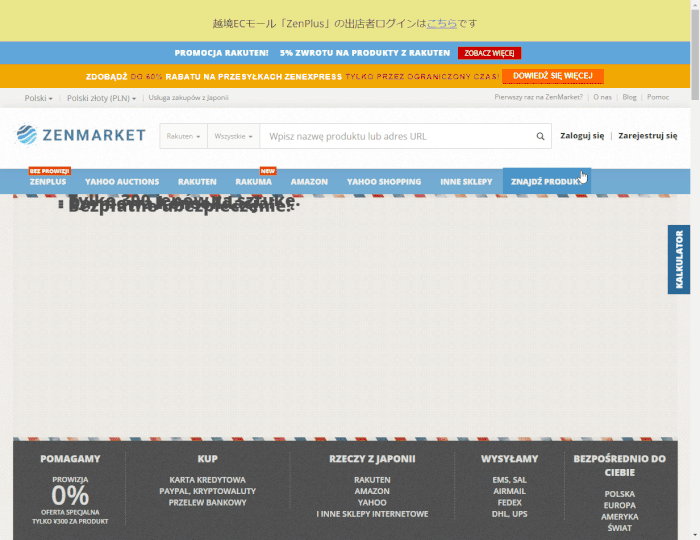Click the 'EUROPA' footer text
Viewport: 700px width, 540px height.
coord(620,505)
